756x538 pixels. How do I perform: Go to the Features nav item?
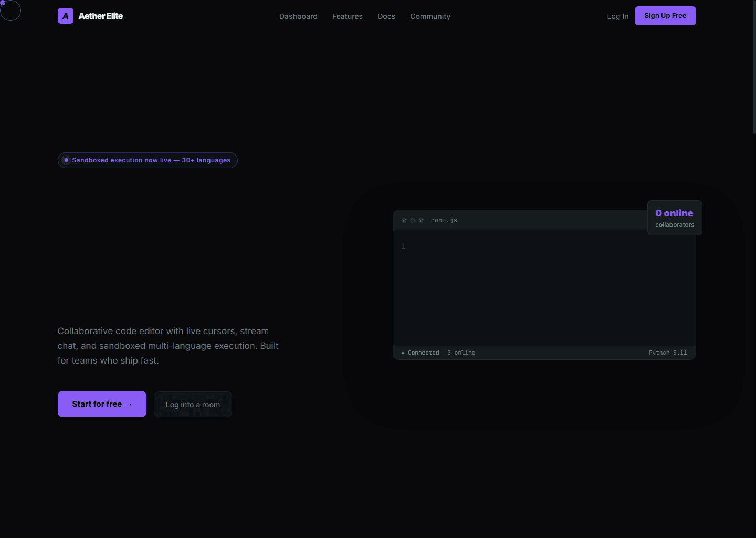tap(348, 16)
